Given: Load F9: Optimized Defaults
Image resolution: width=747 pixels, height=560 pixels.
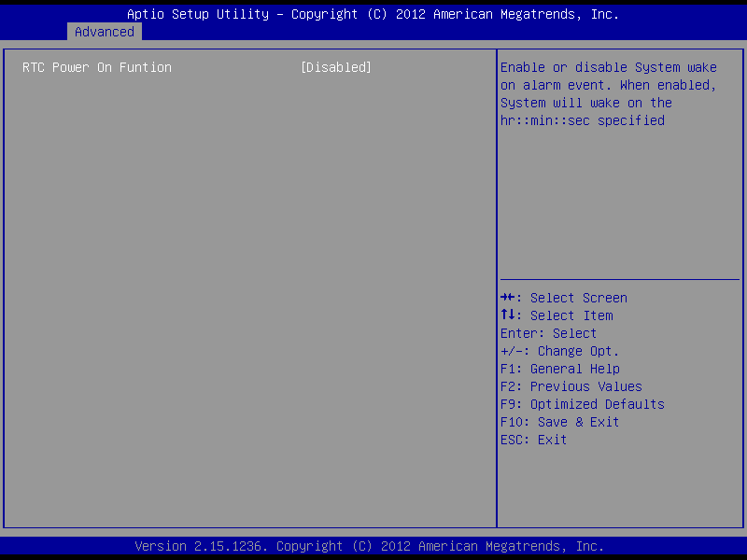Looking at the screenshot, I should (582, 404).
